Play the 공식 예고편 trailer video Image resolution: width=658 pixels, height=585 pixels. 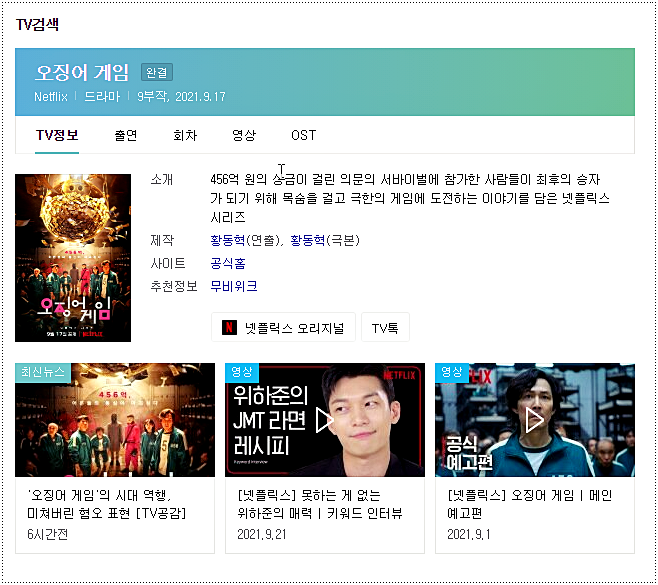tap(535, 420)
